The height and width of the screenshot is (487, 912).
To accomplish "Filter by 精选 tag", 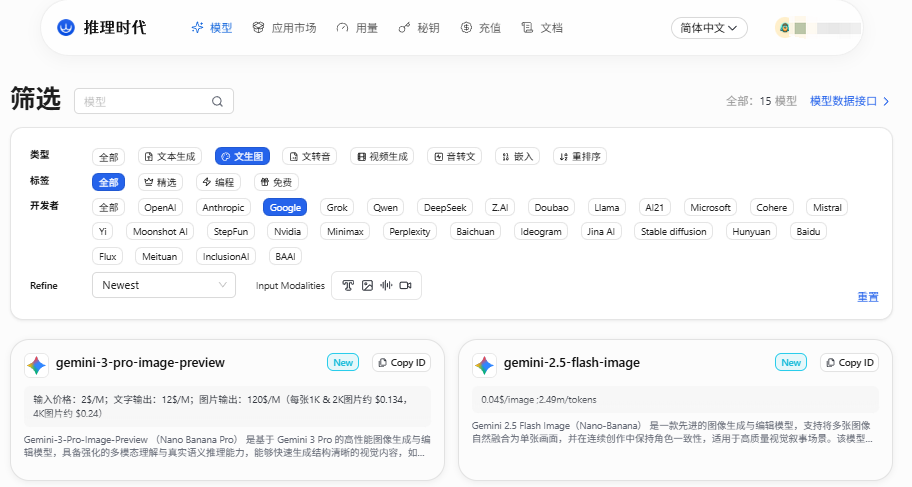I will click(x=161, y=182).
